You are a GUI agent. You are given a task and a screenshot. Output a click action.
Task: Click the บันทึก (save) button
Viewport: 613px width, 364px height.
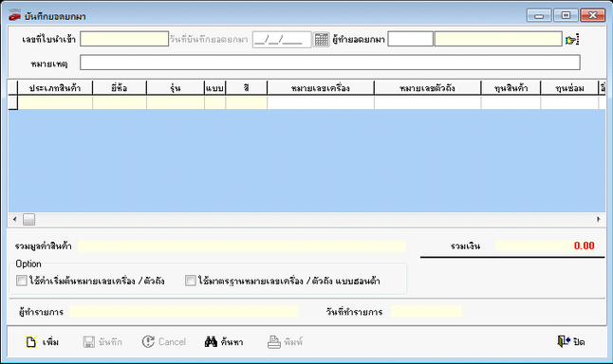102,342
